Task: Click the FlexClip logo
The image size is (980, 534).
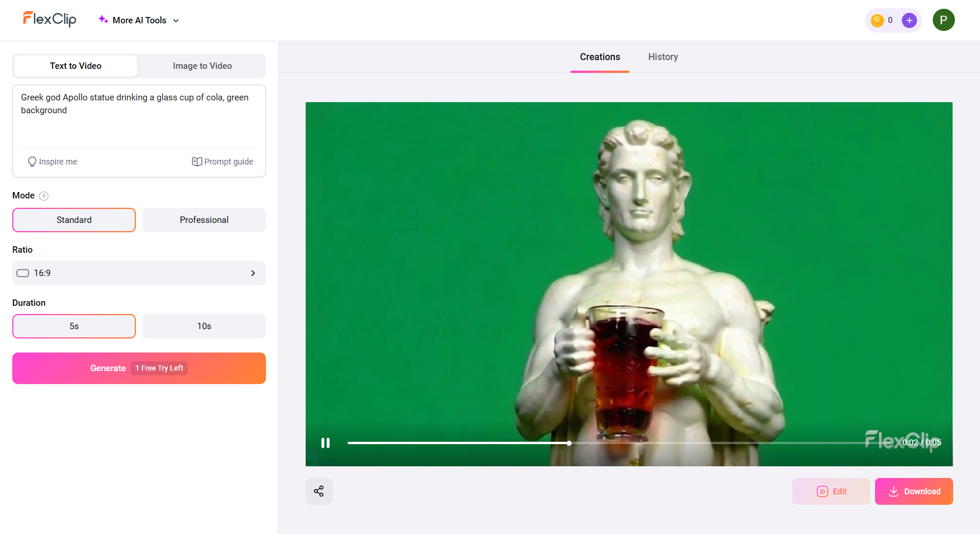Action: (50, 19)
